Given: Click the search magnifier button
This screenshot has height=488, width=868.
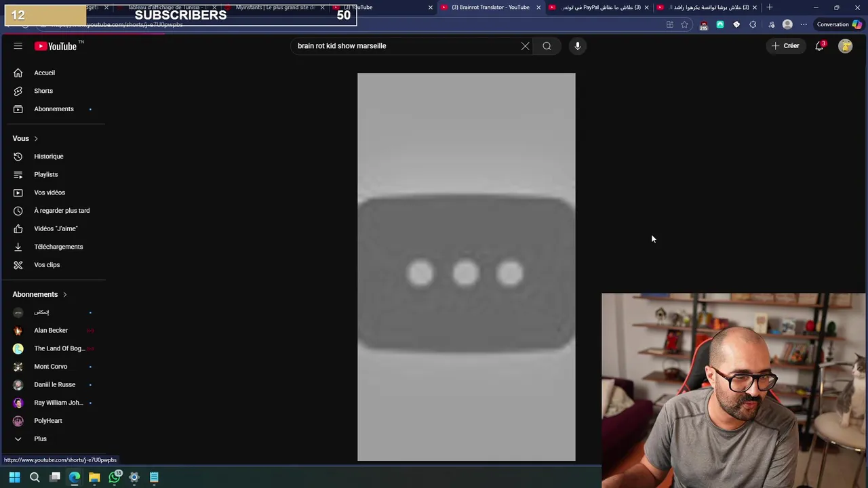Looking at the screenshot, I should 547,46.
